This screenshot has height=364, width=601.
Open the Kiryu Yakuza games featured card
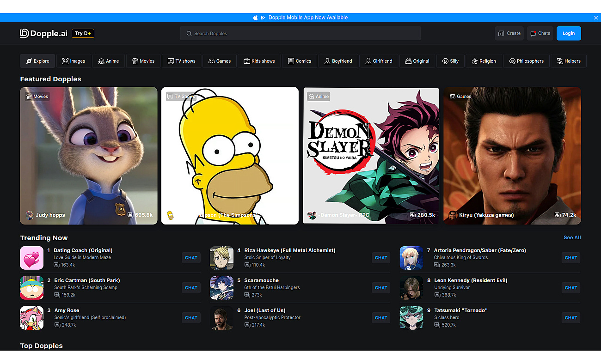tap(512, 156)
